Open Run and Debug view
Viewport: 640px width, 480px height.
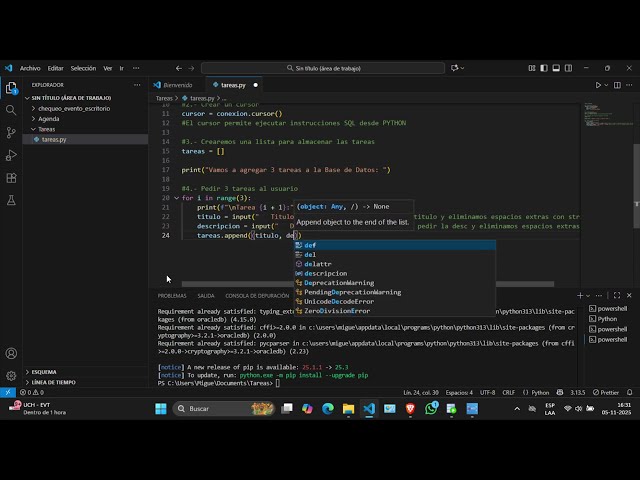pyautogui.click(x=11, y=155)
